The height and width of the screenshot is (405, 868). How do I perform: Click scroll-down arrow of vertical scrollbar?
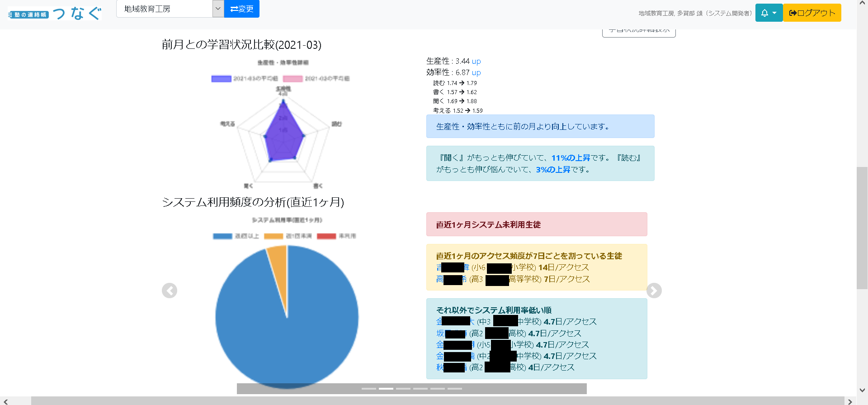[862, 390]
